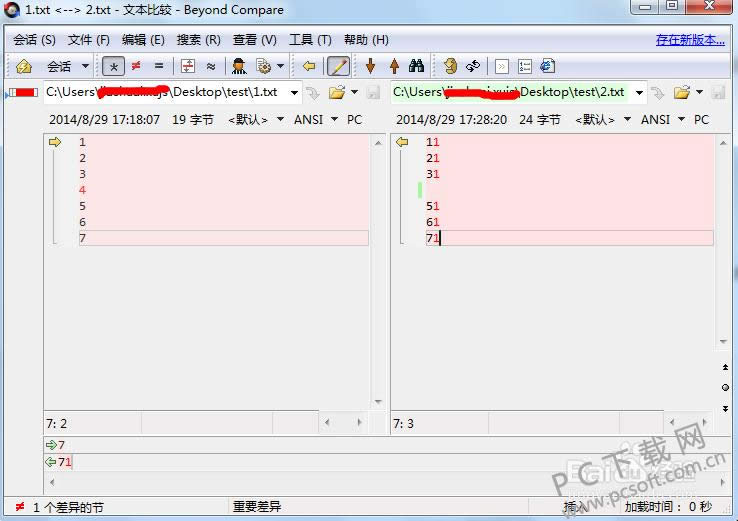Toggle the Show All (*) filter
The width and height of the screenshot is (738, 521).
pos(114,67)
